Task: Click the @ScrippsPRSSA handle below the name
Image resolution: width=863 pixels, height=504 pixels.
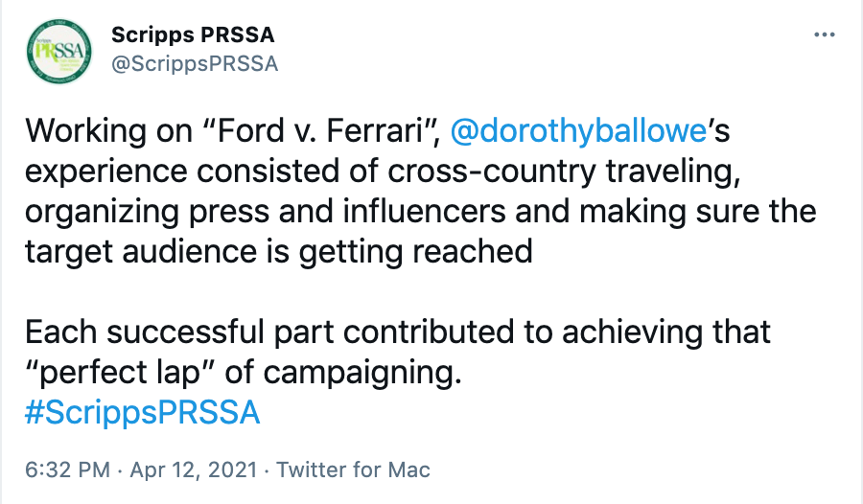Action: click(x=194, y=63)
